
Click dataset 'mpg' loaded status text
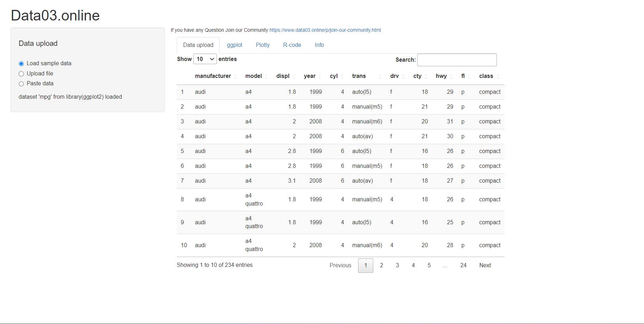pyautogui.click(x=70, y=97)
